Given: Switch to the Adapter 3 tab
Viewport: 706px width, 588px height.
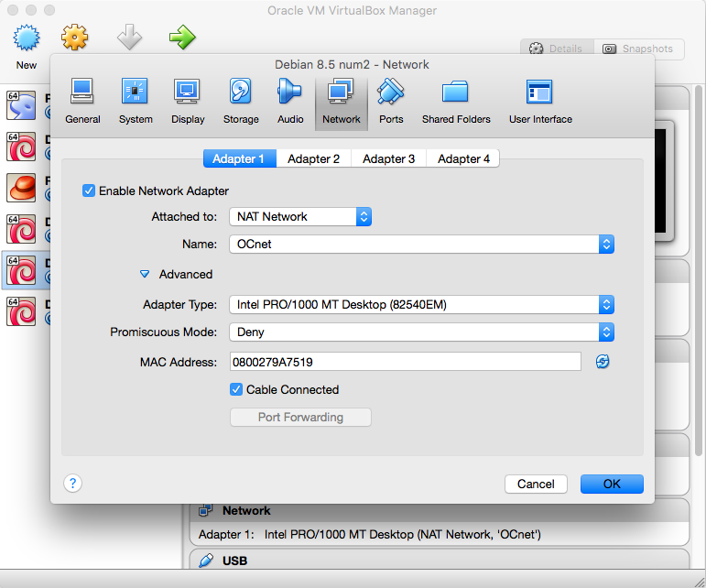Looking at the screenshot, I should 388,158.
